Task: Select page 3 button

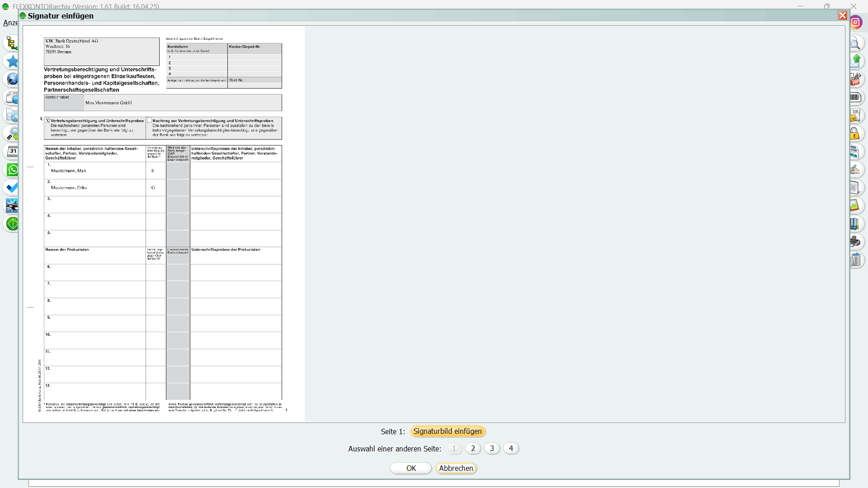Action: [x=492, y=448]
